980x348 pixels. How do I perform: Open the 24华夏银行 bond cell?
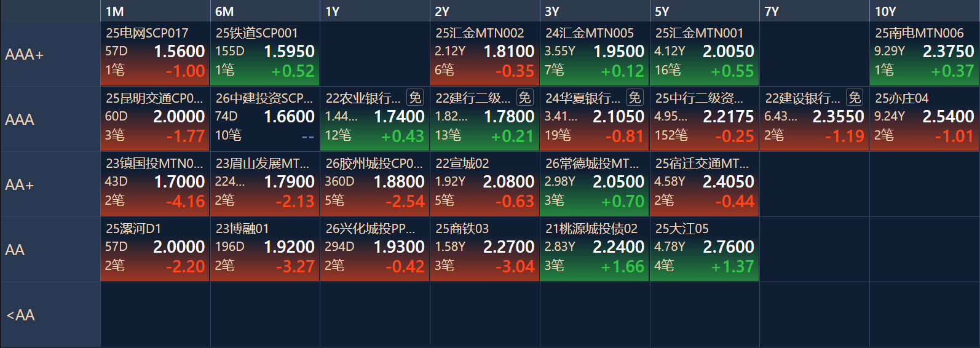pos(595,119)
